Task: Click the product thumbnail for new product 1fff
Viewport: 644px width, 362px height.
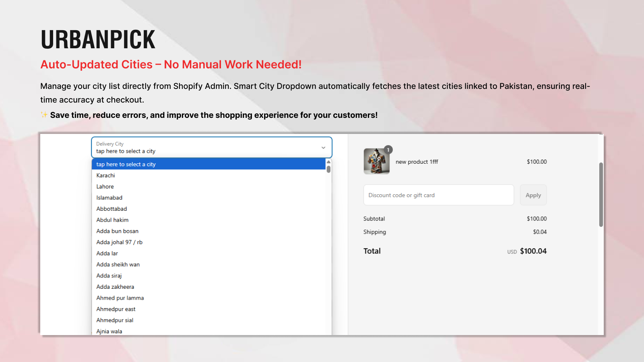Action: pos(376,162)
